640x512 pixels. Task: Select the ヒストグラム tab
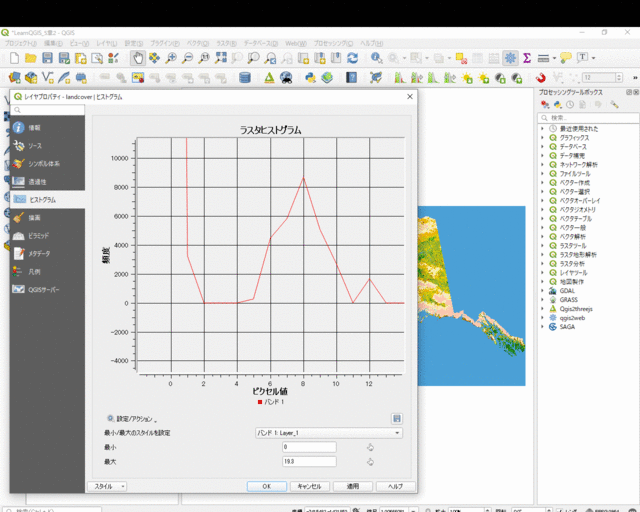coord(47,200)
